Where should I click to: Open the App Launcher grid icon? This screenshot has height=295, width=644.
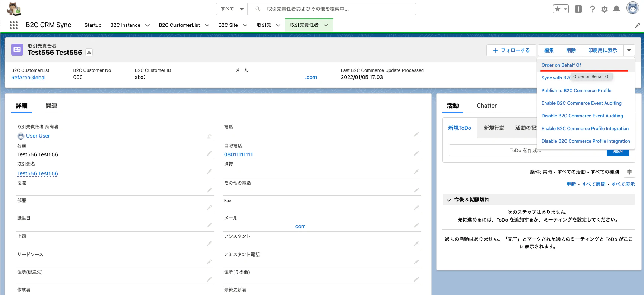click(x=14, y=25)
